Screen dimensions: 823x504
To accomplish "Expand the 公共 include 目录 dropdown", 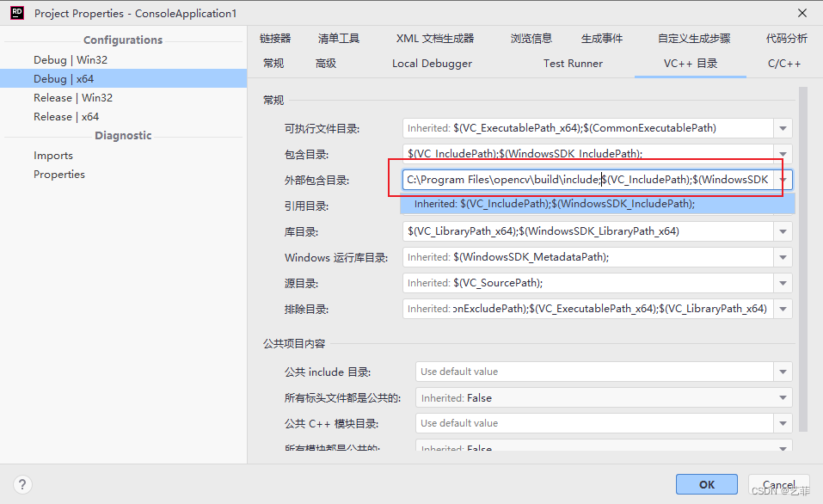I will click(x=783, y=372).
